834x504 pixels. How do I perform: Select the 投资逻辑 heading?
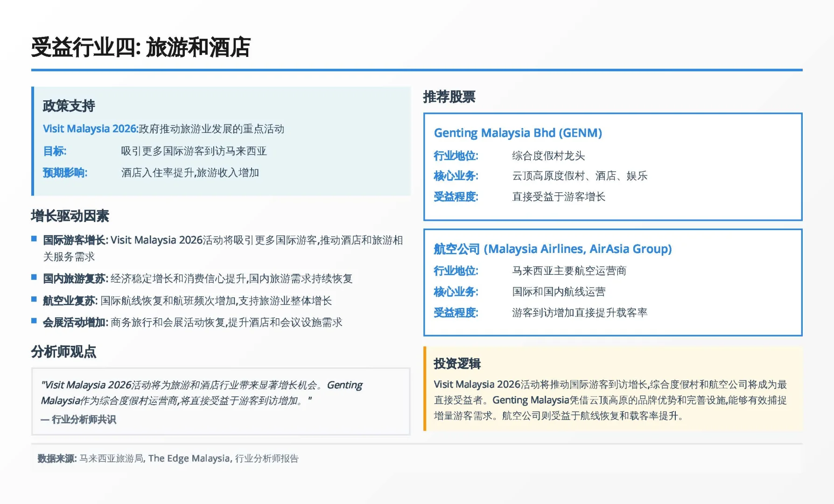[457, 364]
